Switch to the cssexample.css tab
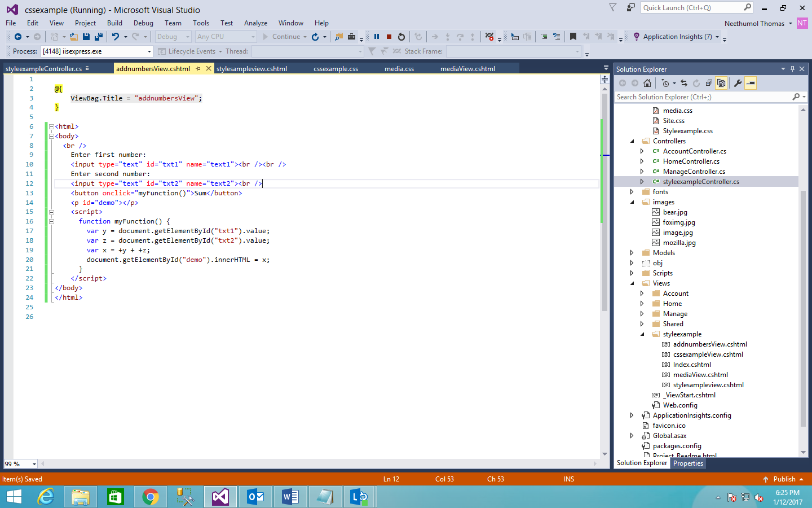Image resolution: width=812 pixels, height=508 pixels. pyautogui.click(x=336, y=69)
